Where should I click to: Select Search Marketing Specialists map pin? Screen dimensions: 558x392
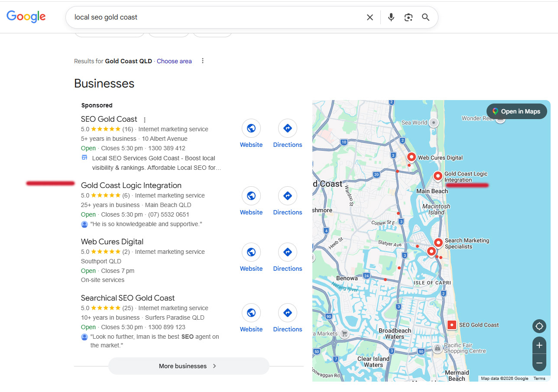coord(438,243)
